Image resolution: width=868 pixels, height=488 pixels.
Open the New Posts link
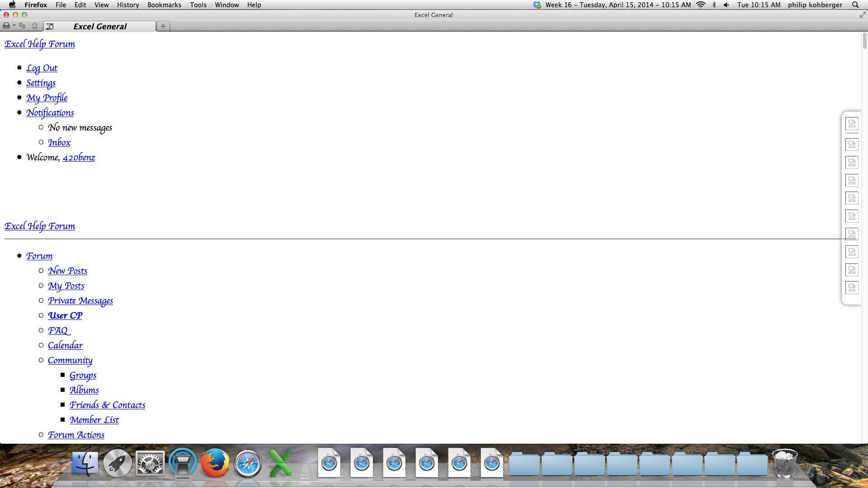click(67, 271)
